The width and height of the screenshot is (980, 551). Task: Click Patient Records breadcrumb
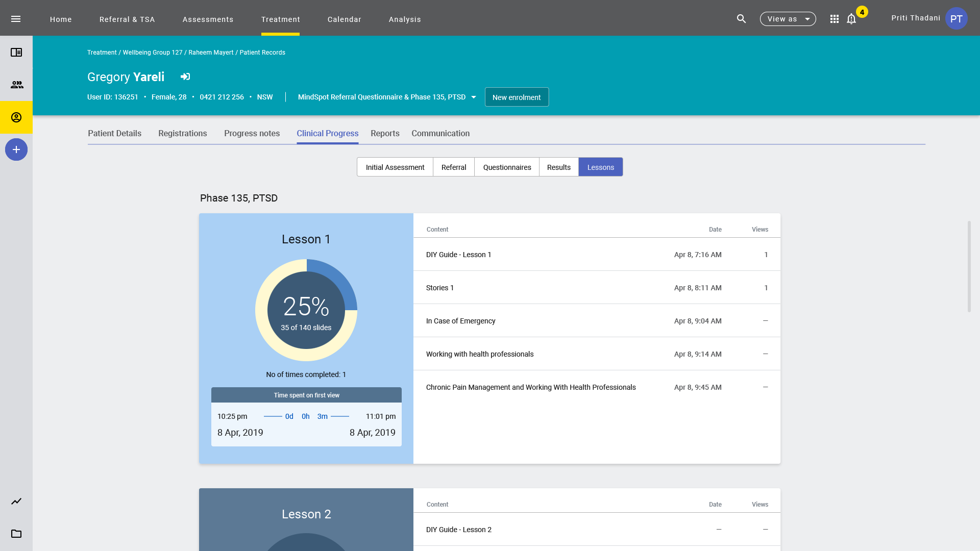click(x=262, y=53)
